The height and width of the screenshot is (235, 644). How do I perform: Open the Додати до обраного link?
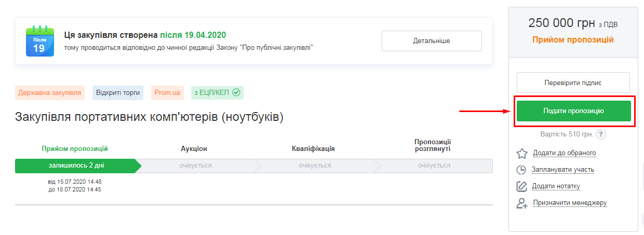coord(564,153)
